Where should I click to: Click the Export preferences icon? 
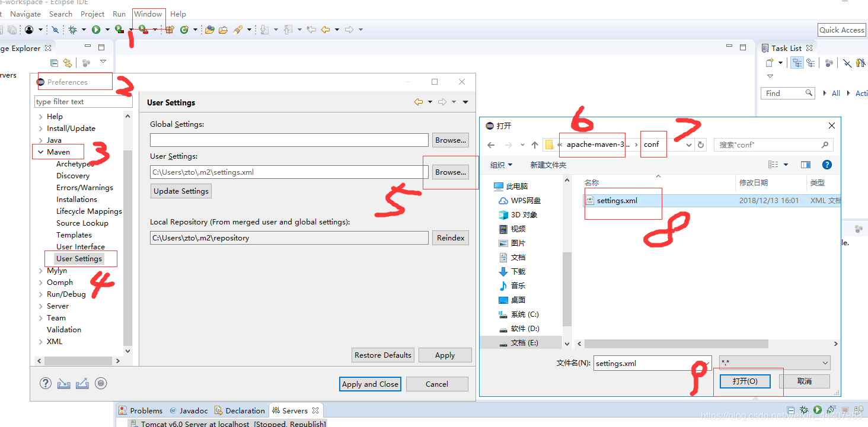(x=82, y=384)
